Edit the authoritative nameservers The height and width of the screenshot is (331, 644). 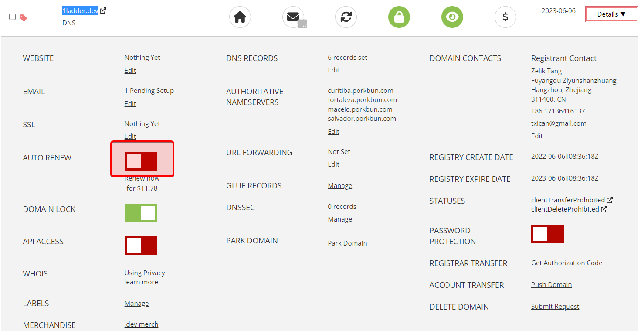[x=333, y=132]
